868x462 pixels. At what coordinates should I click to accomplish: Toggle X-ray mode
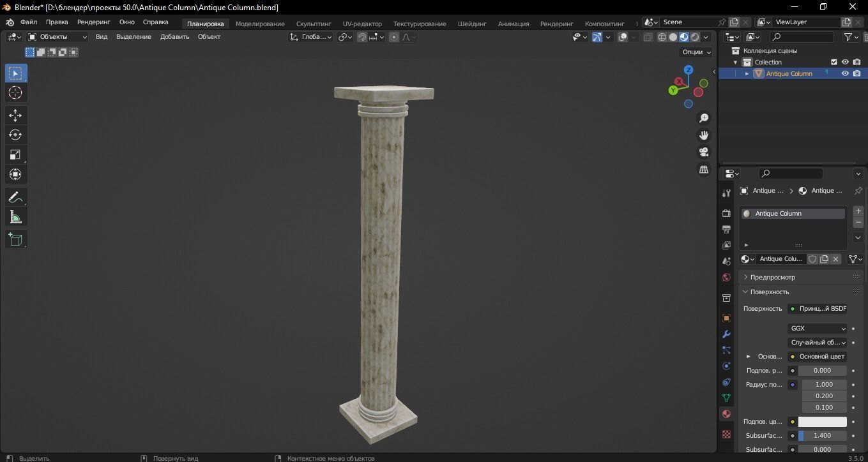pos(648,37)
